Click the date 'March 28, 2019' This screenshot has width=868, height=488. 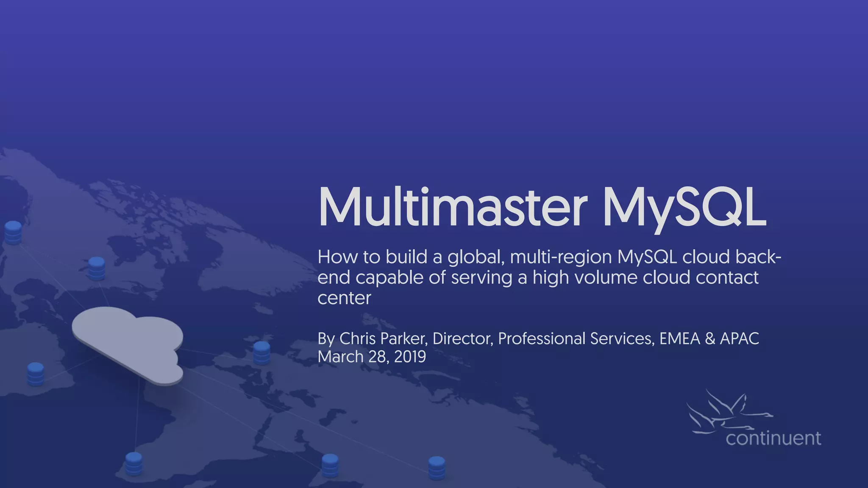point(371,357)
